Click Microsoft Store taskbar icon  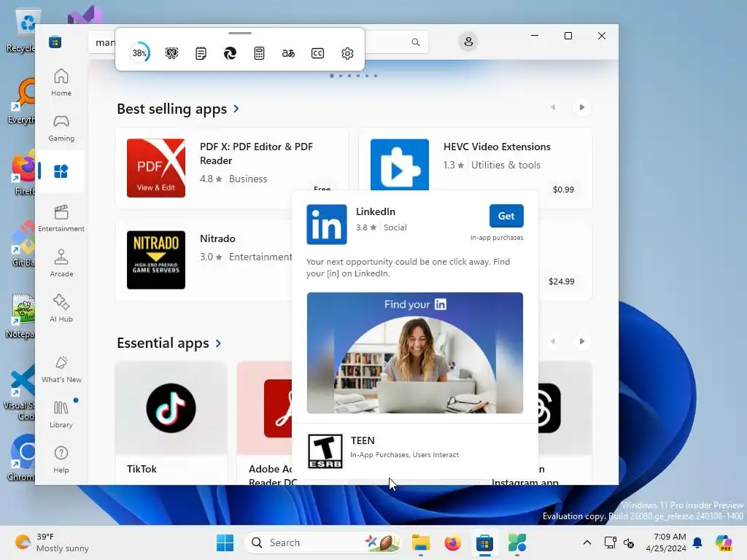484,542
